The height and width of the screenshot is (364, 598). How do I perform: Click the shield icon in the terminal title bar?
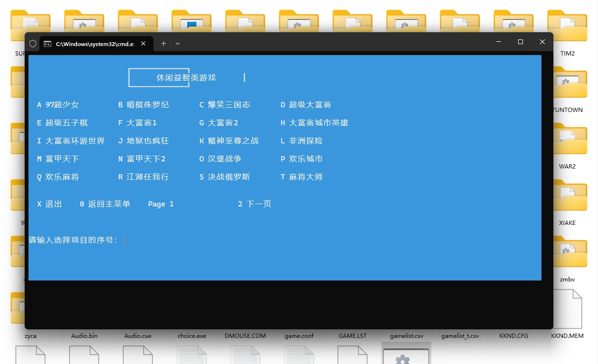(x=33, y=44)
